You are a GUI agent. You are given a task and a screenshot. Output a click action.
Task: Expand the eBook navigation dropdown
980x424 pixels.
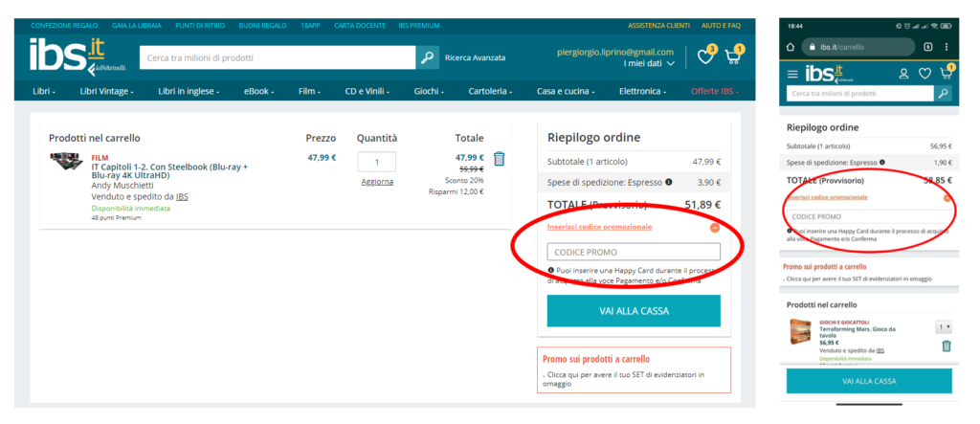pos(259,91)
